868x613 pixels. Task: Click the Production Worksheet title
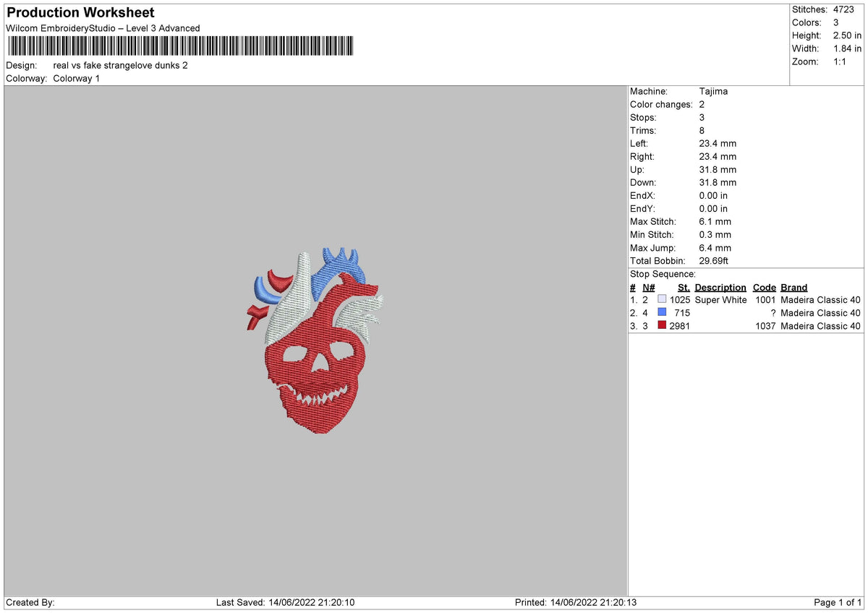(80, 13)
